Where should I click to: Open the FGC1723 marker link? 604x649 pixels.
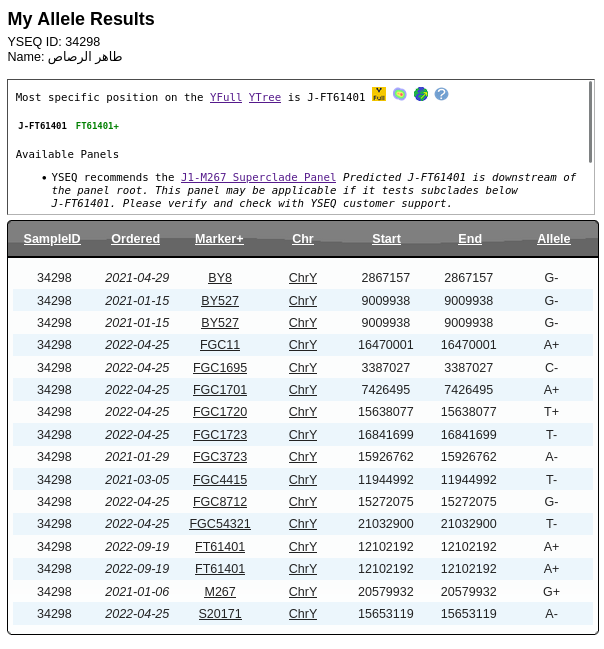point(220,435)
